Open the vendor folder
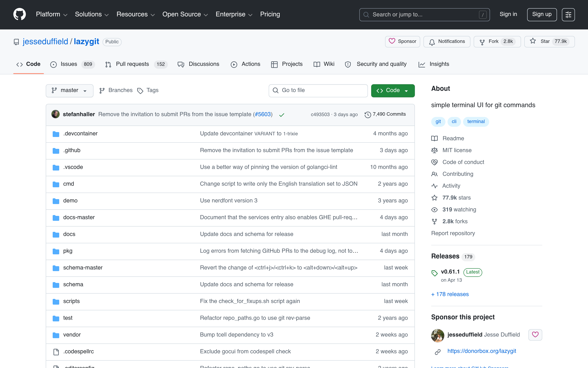588x368 pixels. [72, 335]
